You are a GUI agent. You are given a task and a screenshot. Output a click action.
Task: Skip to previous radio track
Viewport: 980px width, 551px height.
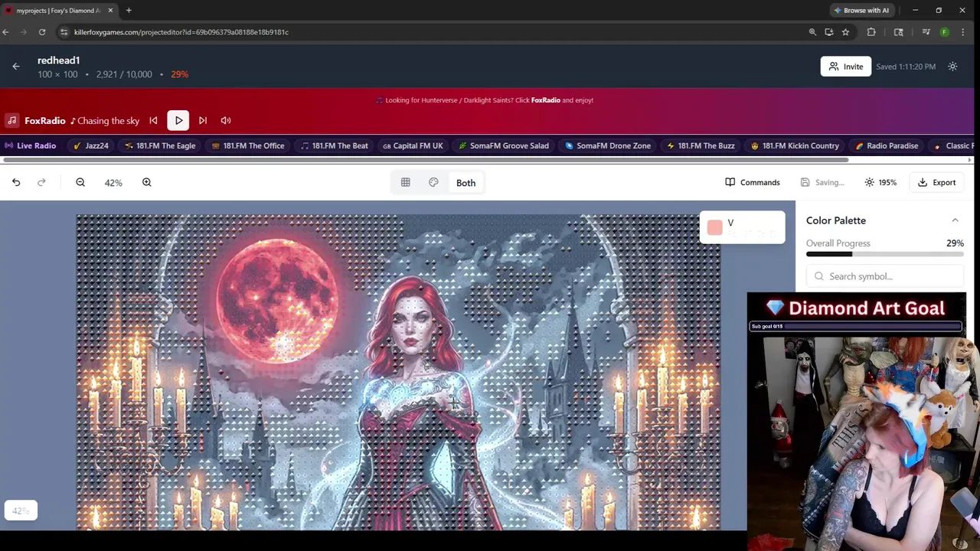(x=153, y=120)
